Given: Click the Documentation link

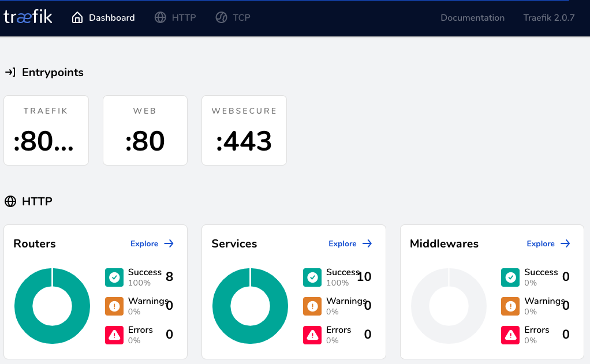Looking at the screenshot, I should pyautogui.click(x=472, y=18).
